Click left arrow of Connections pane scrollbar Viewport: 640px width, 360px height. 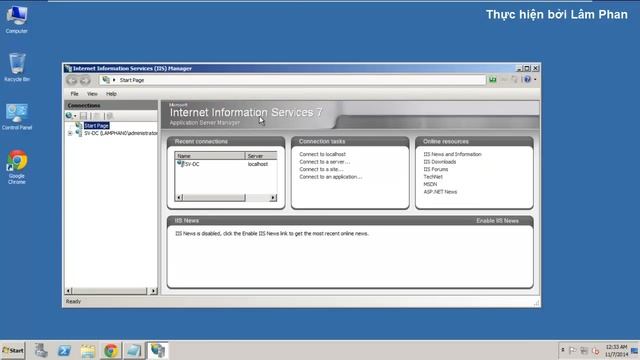point(69,291)
